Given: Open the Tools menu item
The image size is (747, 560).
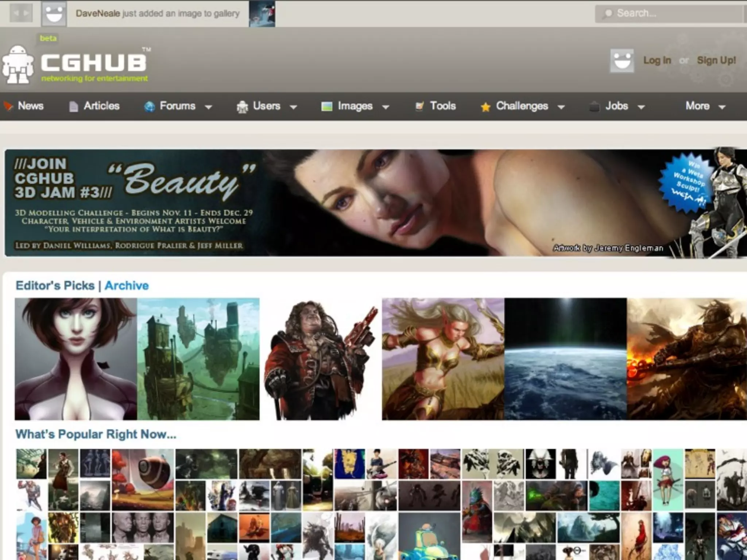Looking at the screenshot, I should 442,106.
